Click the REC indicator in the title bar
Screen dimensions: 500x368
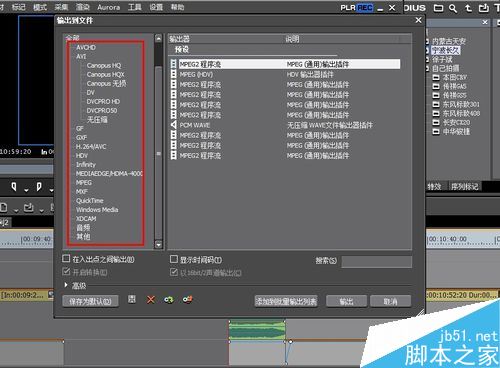click(365, 8)
